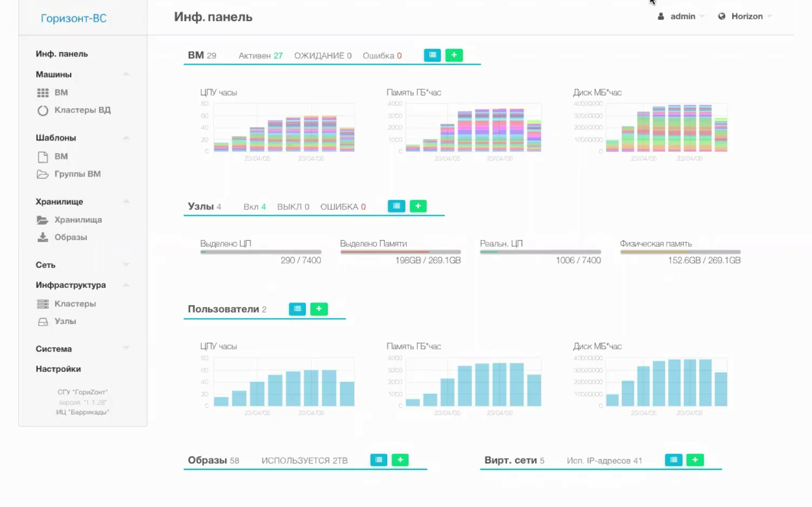Screen dimensions: 812x507
Task: Expand the Сеть sidebar section
Action: 126,265
